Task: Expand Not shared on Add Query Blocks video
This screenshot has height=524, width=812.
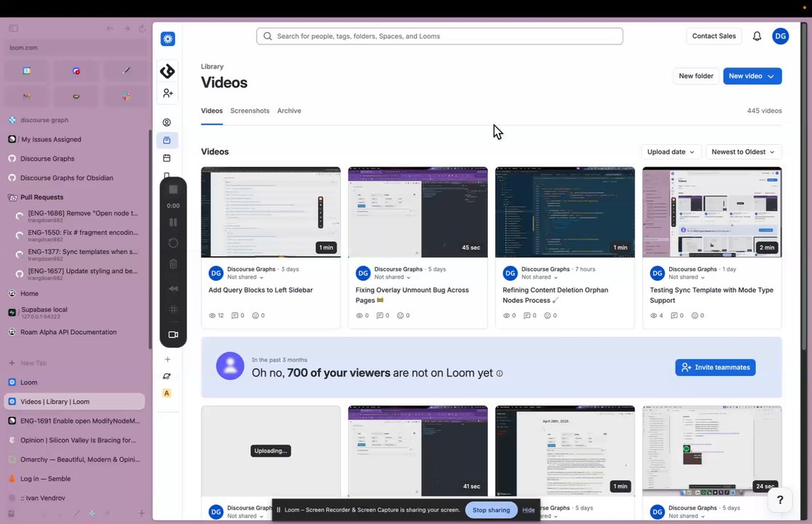Action: tap(245, 277)
